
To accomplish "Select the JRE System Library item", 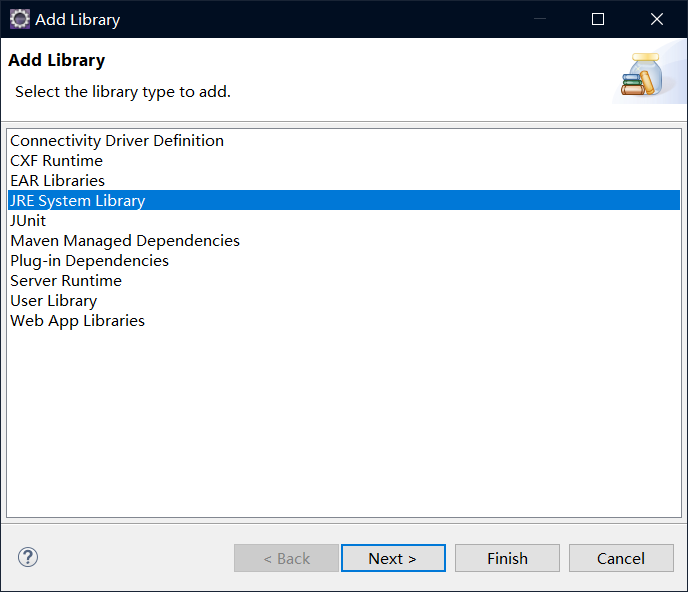I will tap(77, 201).
